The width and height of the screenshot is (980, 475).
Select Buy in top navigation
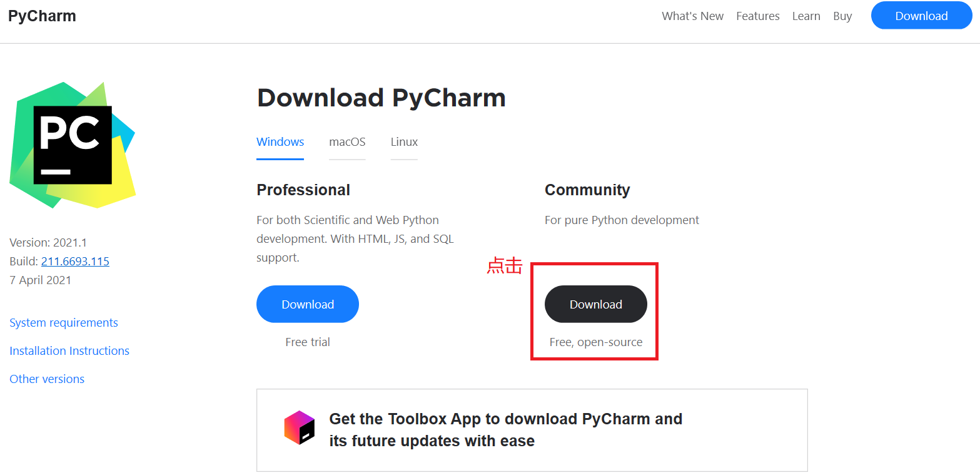(x=842, y=16)
